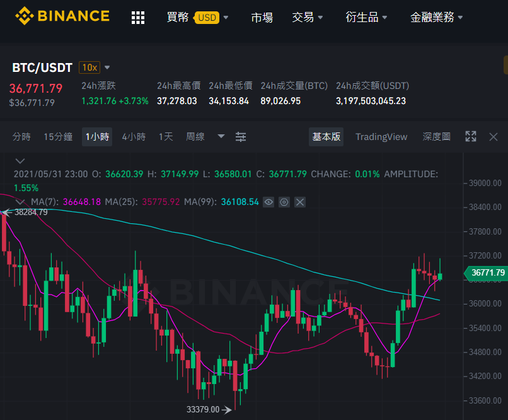Screen dimensions: 508x420
Task: Toggle MA indicator visibility eye icon
Action: click(x=268, y=202)
